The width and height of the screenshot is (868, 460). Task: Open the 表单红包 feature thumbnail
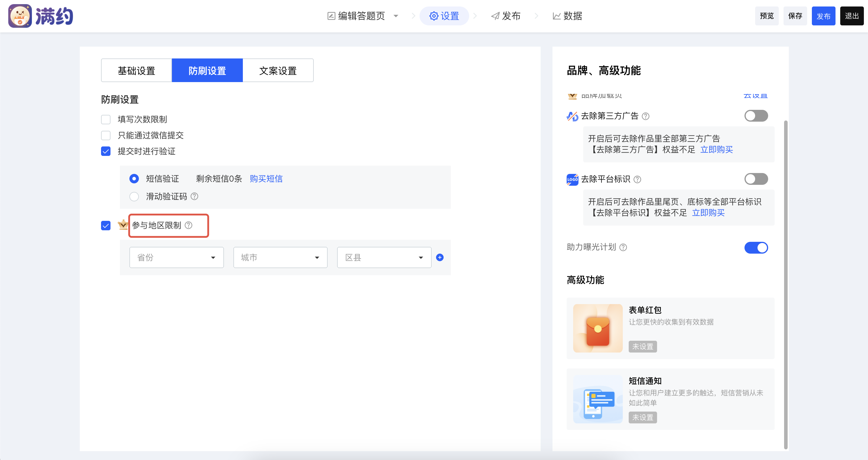[x=598, y=328]
